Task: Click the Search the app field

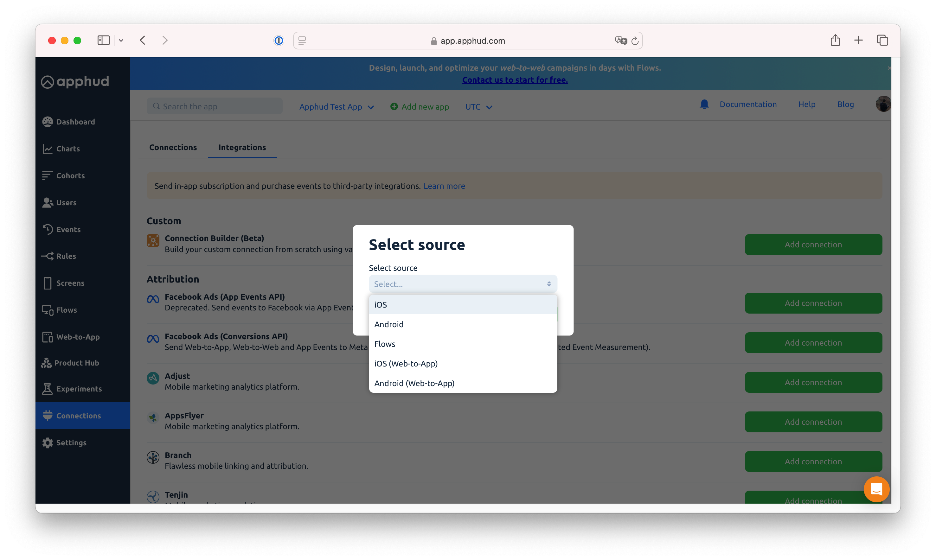Action: tap(215, 106)
